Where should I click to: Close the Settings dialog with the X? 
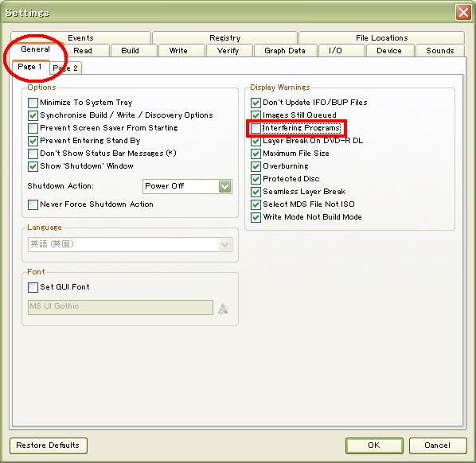[x=463, y=13]
